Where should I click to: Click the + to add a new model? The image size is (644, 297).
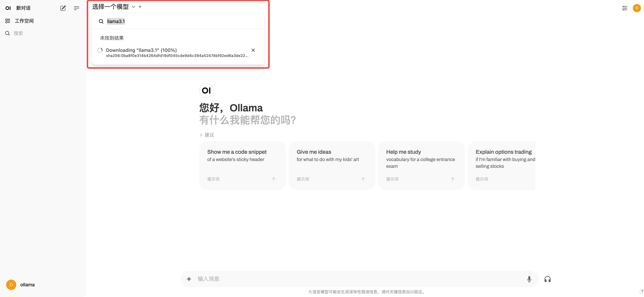click(x=140, y=7)
